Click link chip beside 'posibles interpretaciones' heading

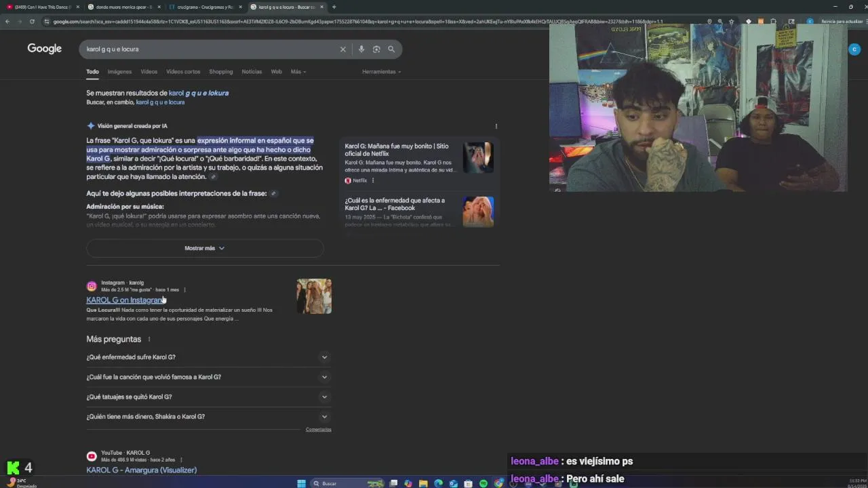pos(273,194)
